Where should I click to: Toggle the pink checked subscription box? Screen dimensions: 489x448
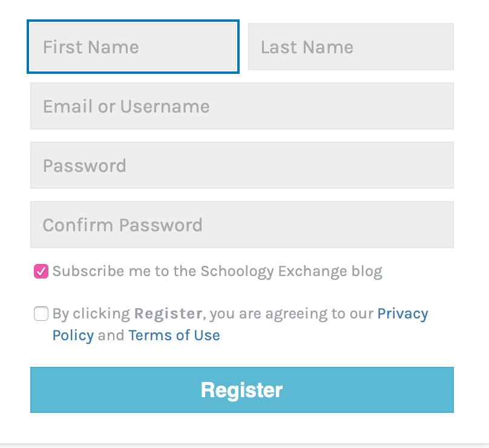[x=41, y=271]
